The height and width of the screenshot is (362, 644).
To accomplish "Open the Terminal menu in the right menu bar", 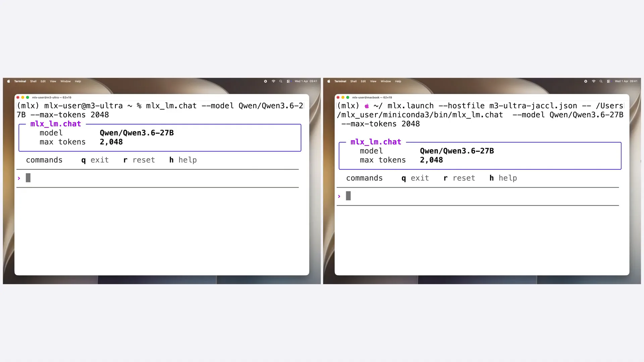I will (x=340, y=81).
